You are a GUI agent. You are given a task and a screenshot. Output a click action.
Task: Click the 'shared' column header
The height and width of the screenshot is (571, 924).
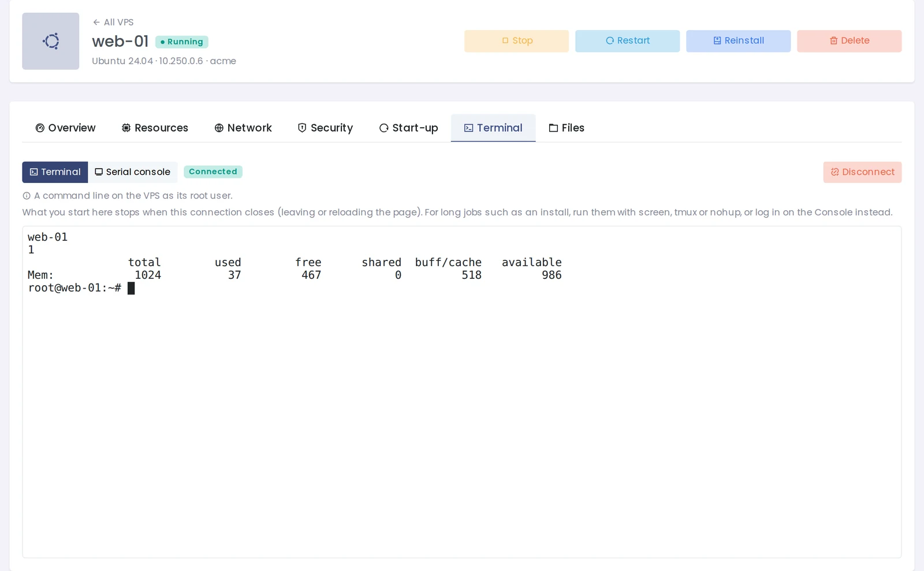coord(381,263)
